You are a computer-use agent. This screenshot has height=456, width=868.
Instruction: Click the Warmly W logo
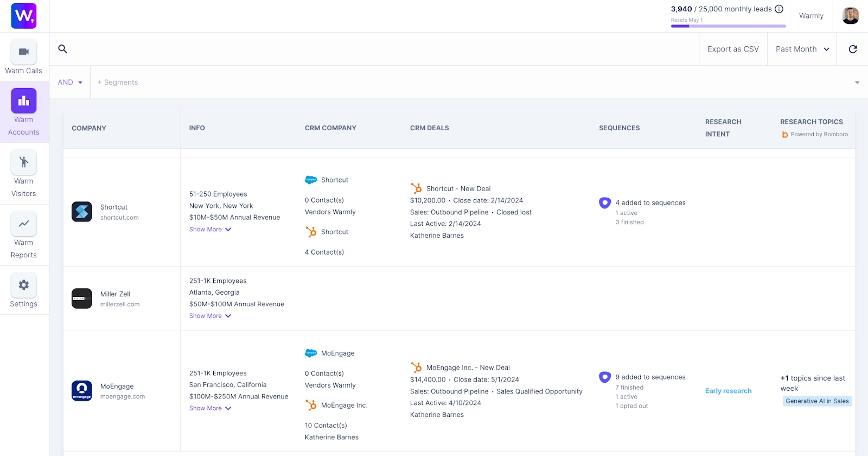(x=24, y=16)
